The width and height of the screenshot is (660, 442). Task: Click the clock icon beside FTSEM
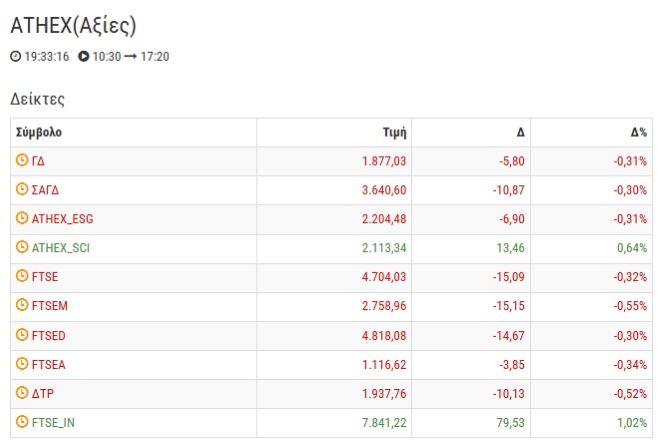point(22,305)
